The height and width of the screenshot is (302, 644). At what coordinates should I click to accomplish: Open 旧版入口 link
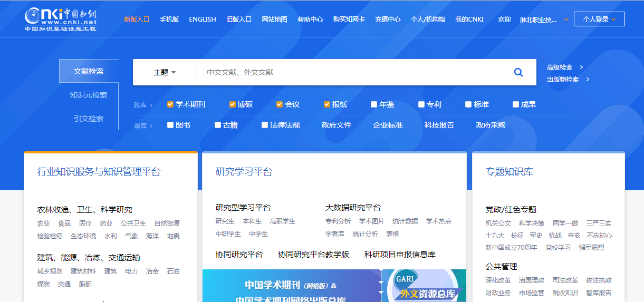coord(239,19)
